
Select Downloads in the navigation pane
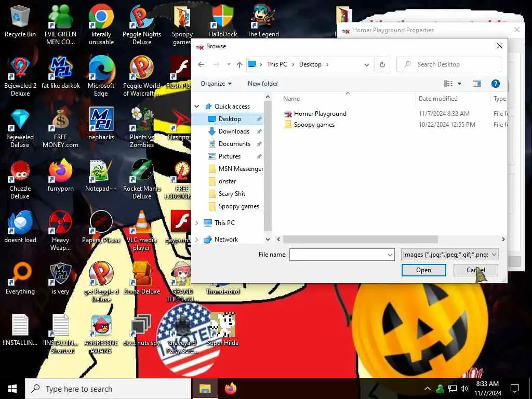point(234,131)
